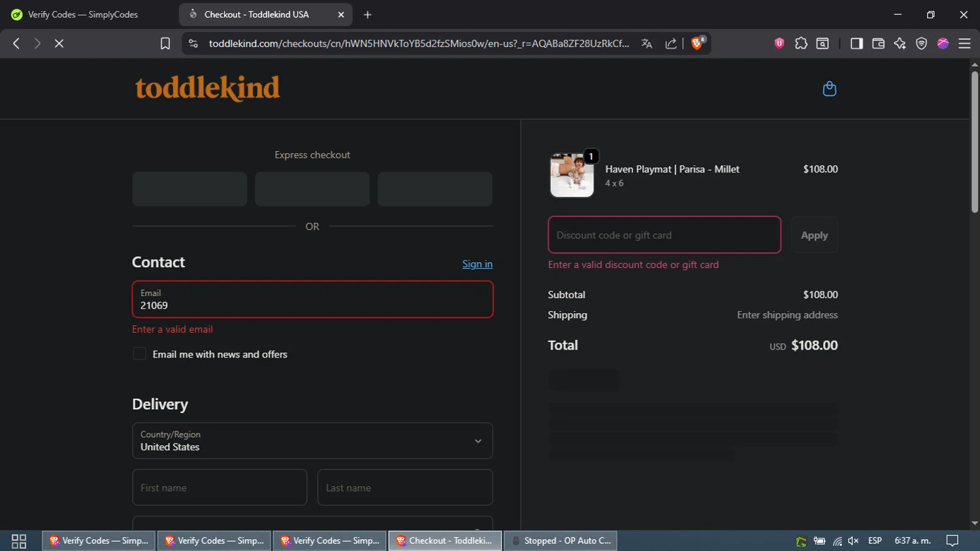Open site information icon in address bar

click(x=193, y=43)
